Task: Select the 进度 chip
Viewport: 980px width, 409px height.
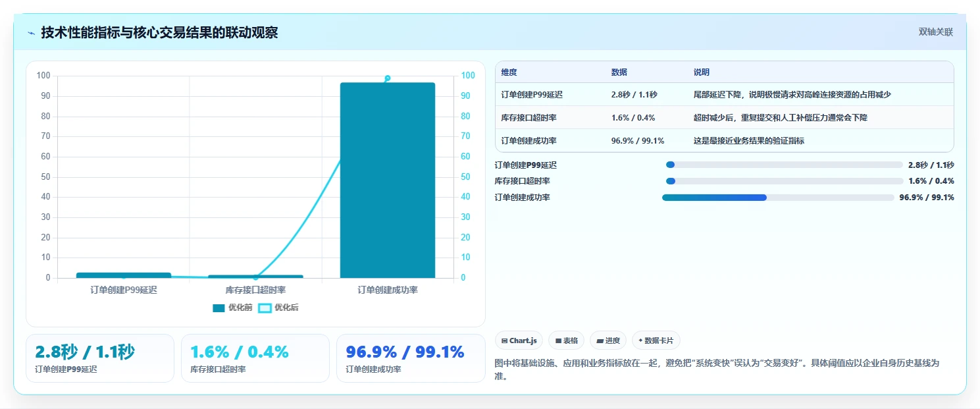Action: [608, 341]
